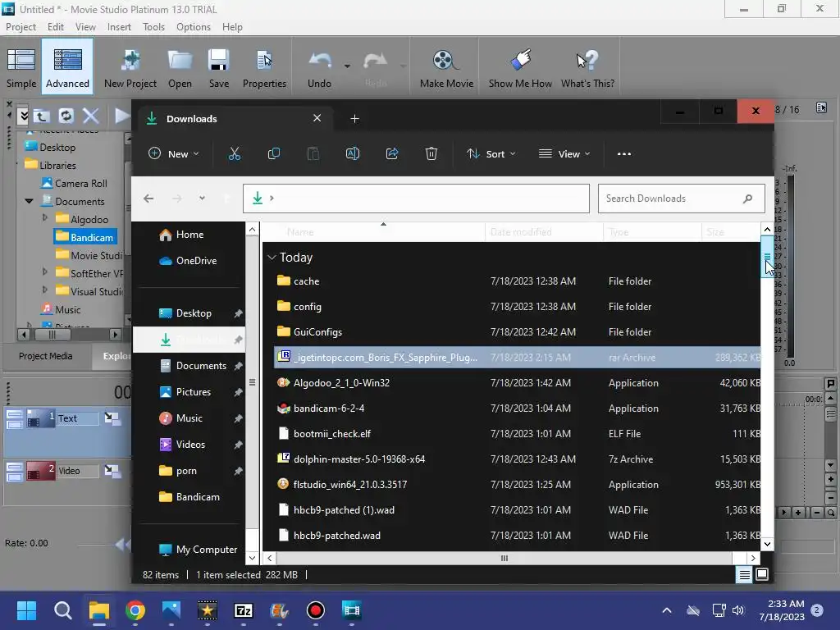Click Make Movie
Image resolution: width=840 pixels, height=630 pixels.
pos(446,67)
